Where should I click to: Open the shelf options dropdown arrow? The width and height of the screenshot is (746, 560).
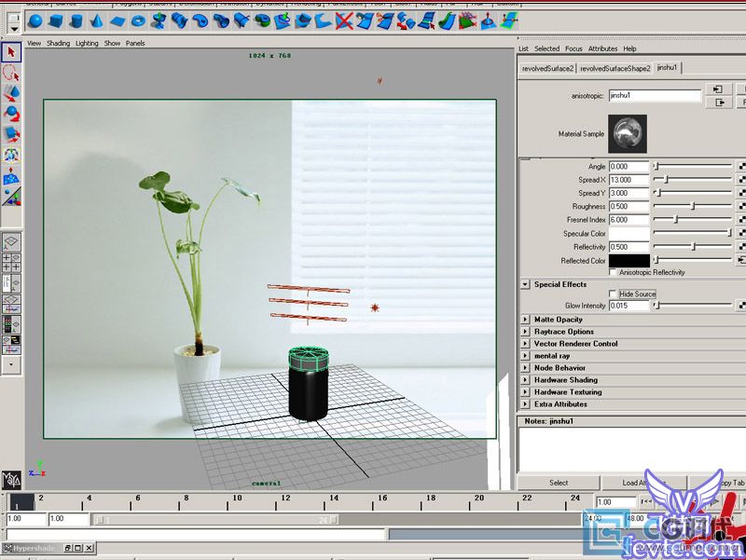point(14,29)
